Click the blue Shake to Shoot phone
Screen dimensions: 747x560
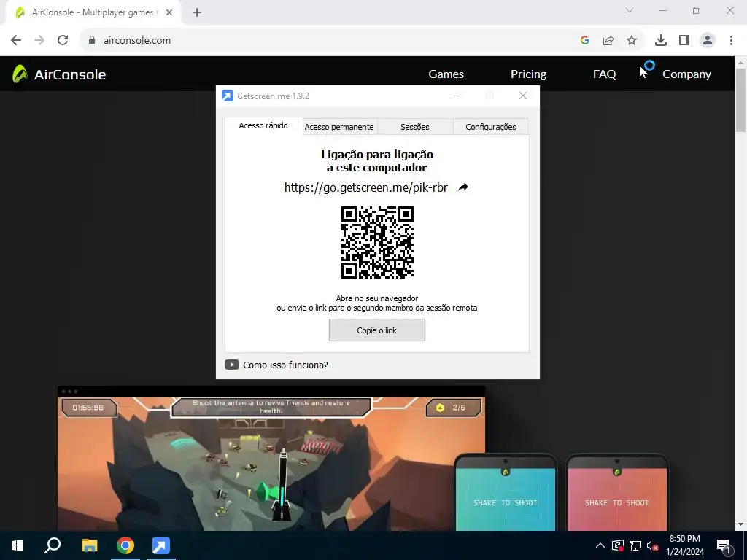[x=506, y=493]
